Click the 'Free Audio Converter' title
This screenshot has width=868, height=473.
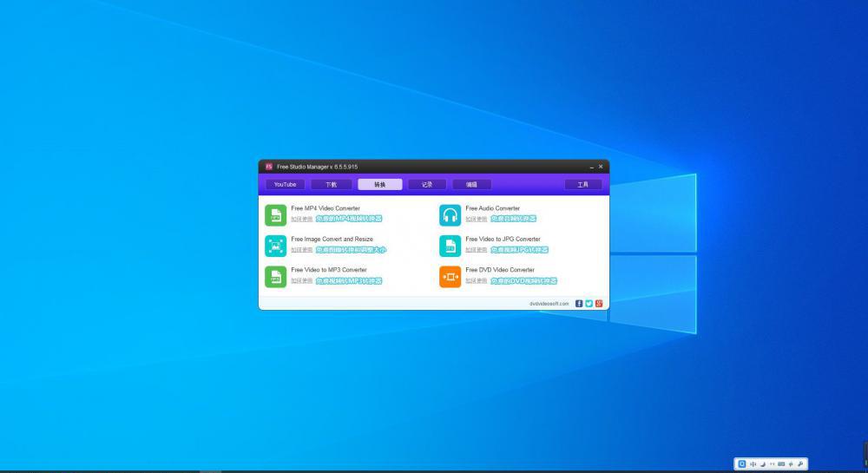coord(493,208)
